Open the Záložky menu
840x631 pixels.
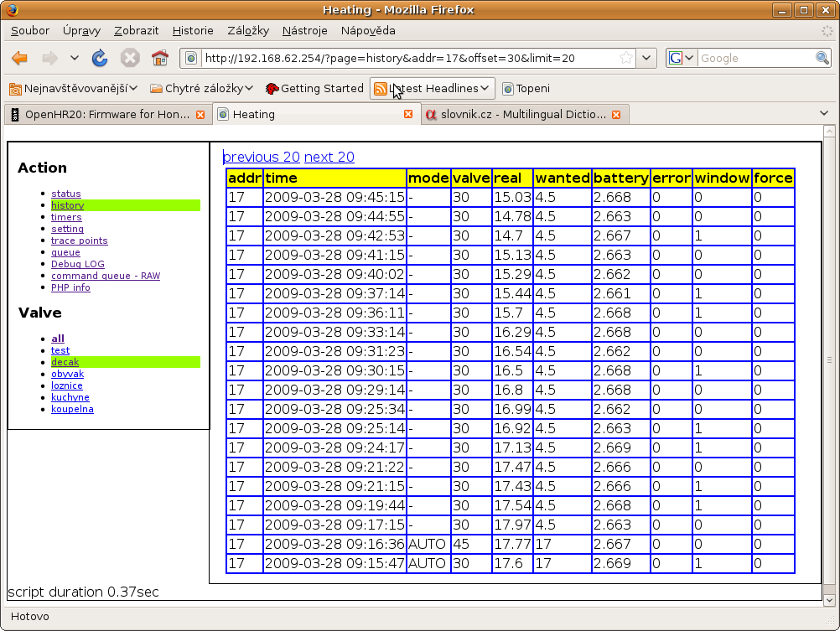(247, 31)
